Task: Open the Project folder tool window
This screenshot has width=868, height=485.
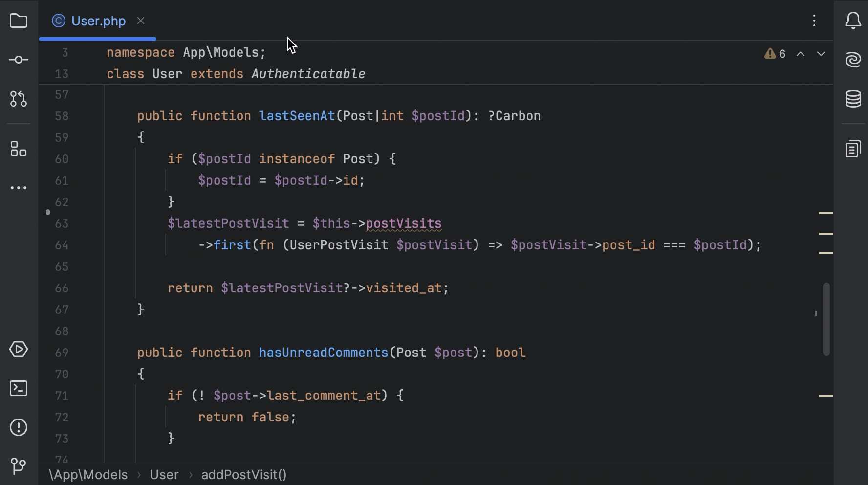Action: 19,21
